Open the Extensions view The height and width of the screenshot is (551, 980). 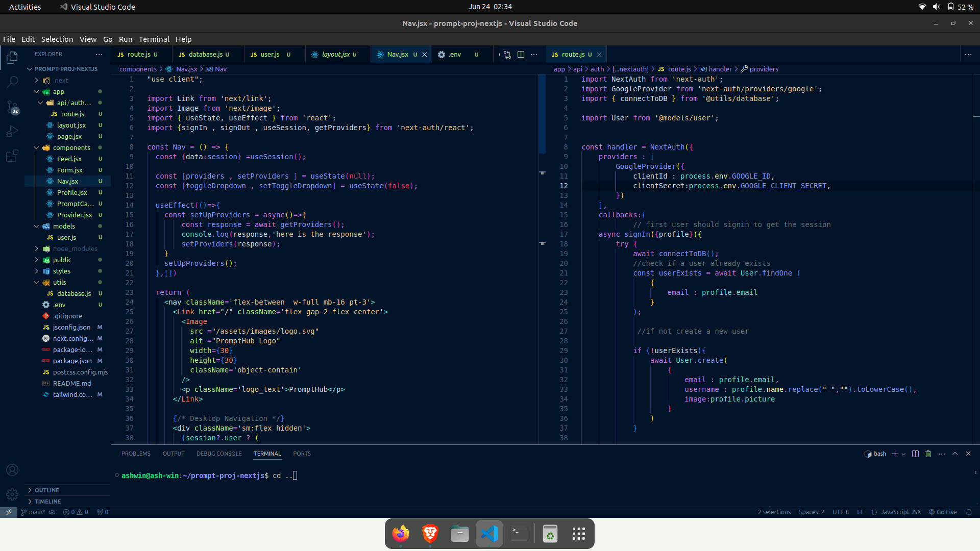12,156
